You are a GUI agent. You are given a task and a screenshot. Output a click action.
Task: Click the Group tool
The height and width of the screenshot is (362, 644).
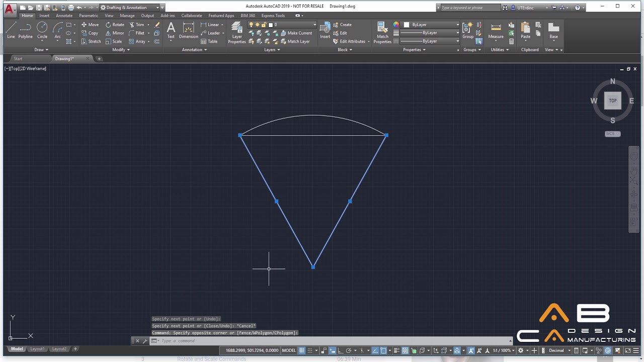[x=468, y=30]
